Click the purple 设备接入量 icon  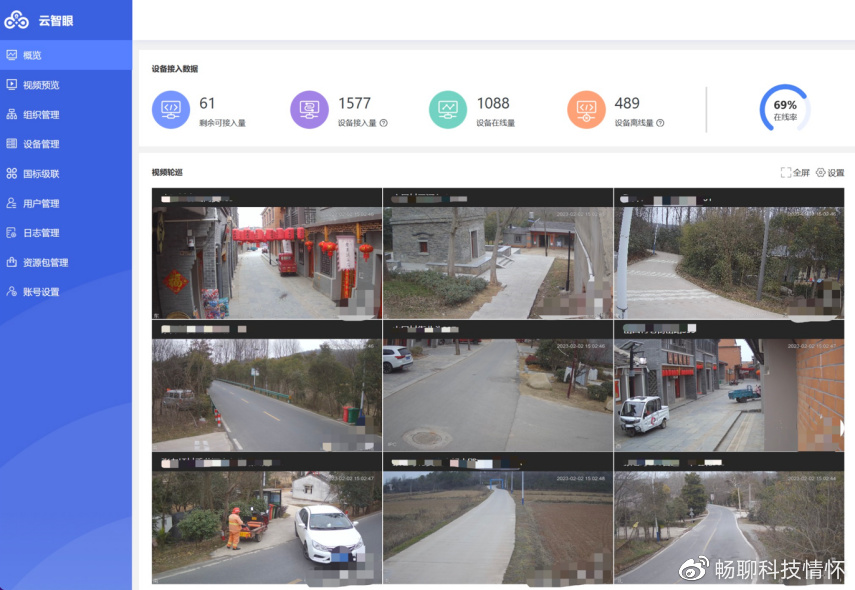point(309,110)
